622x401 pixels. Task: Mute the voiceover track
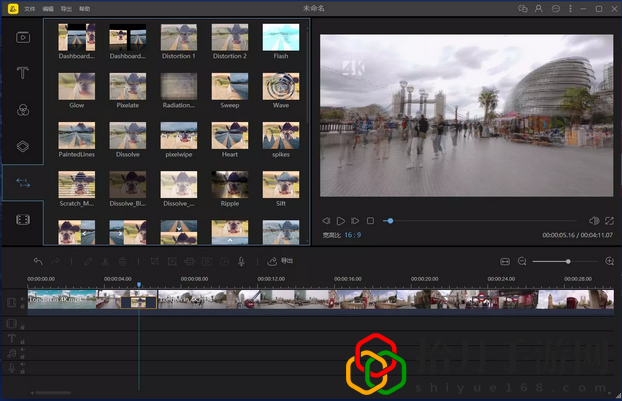coord(23,365)
